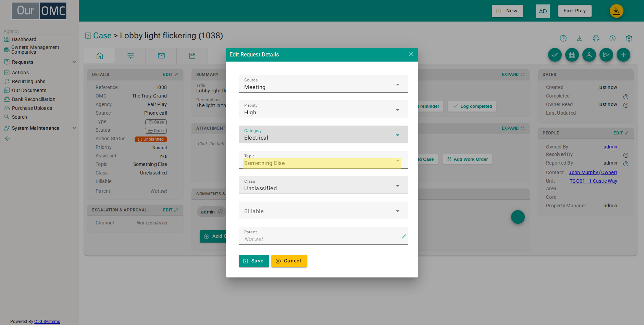Image resolution: width=644 pixels, height=325 pixels.
Task: Open Dashboard in the sidebar
Action: (x=24, y=39)
